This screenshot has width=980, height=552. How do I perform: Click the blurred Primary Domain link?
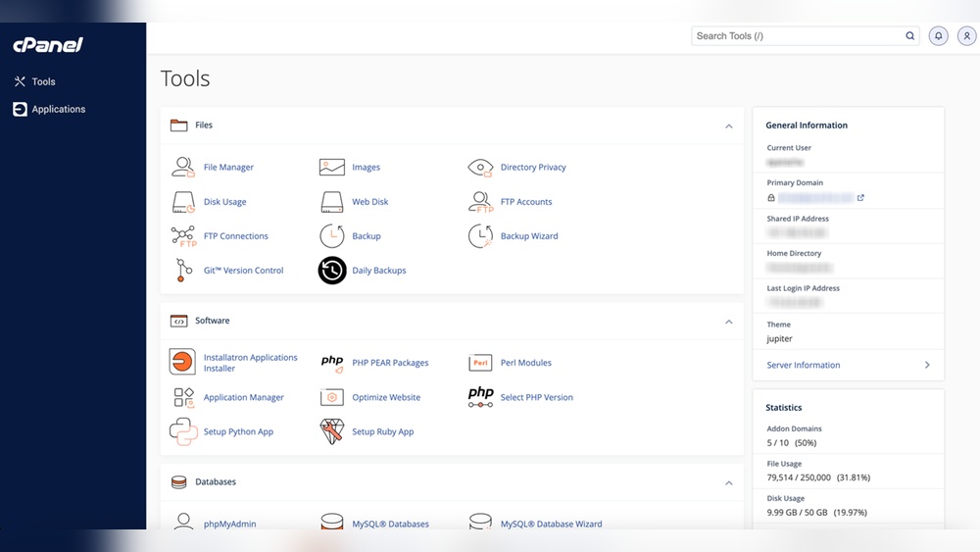[815, 197]
